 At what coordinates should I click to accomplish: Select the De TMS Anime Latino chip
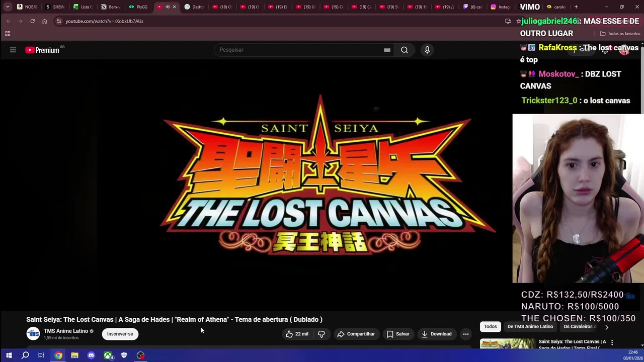pyautogui.click(x=530, y=327)
